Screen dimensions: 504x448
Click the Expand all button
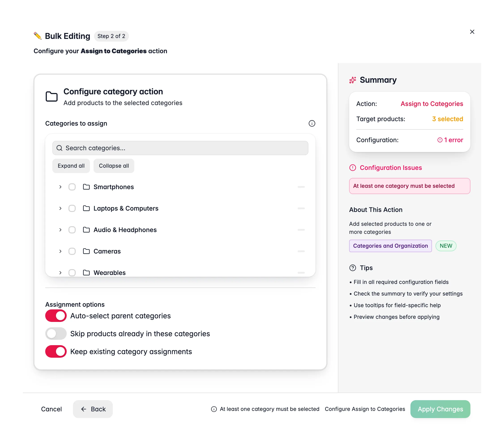click(x=71, y=166)
